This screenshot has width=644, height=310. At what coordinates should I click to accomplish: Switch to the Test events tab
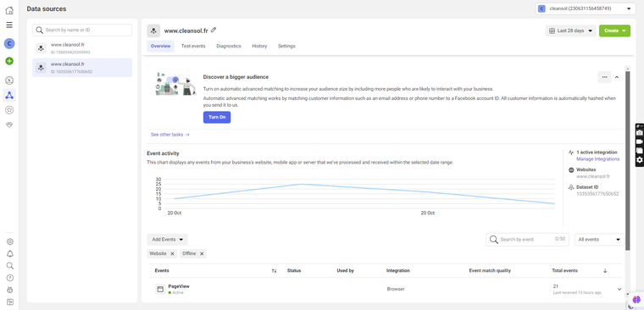coord(193,46)
